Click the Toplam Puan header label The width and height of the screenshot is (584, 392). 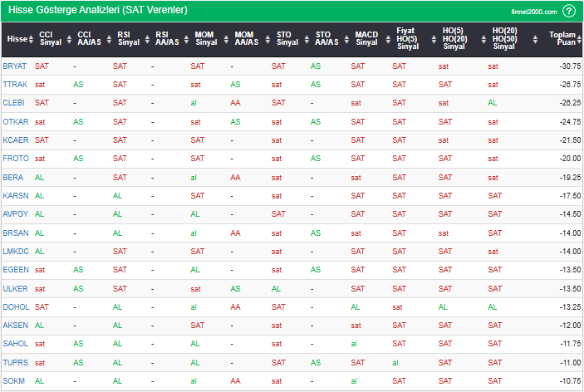562,38
